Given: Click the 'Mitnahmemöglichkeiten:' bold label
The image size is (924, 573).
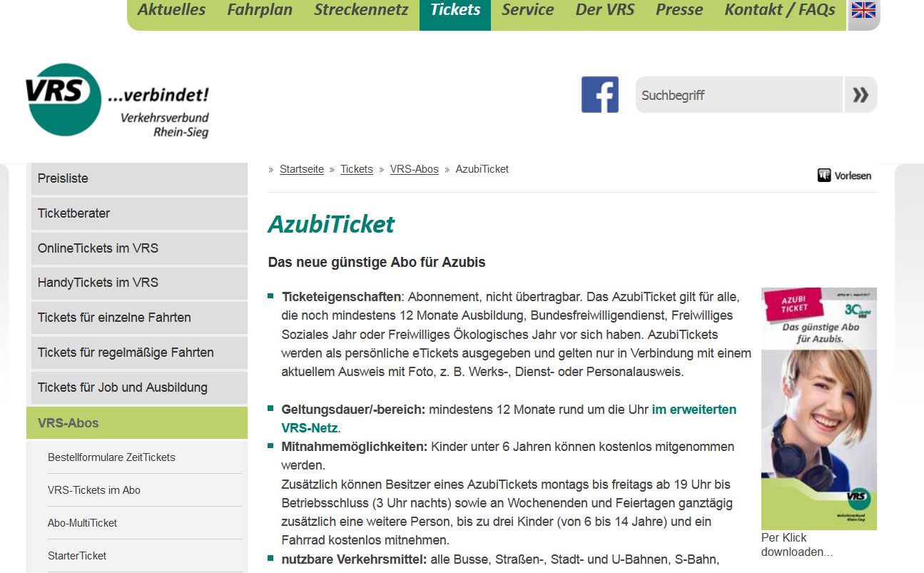Looking at the screenshot, I should click(355, 447).
